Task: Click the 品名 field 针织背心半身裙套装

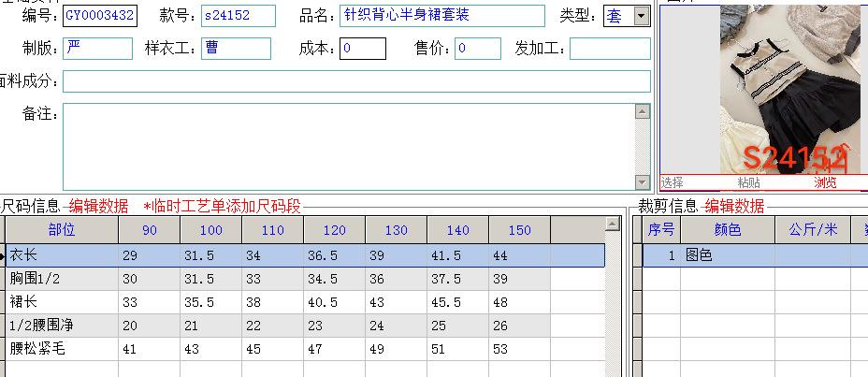Action: click(x=441, y=16)
